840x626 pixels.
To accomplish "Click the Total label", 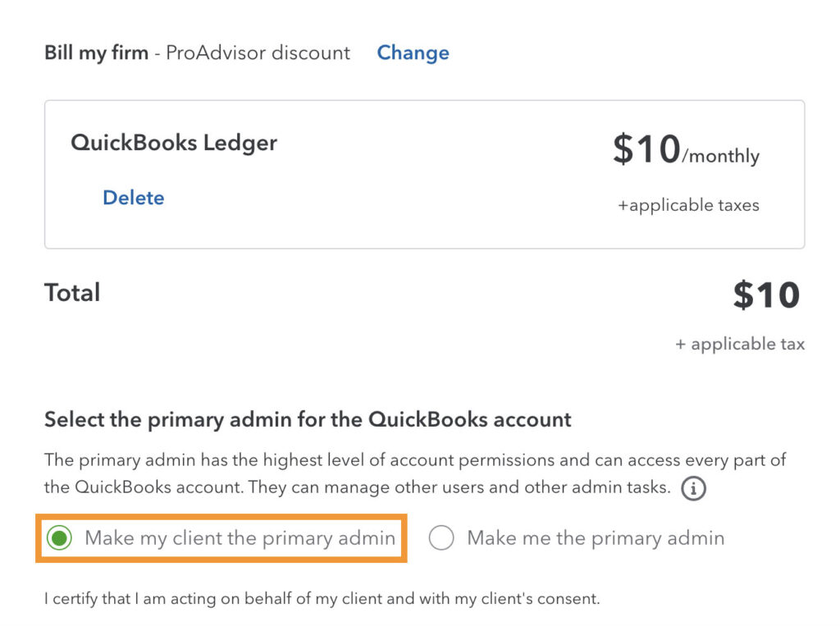I will click(72, 293).
